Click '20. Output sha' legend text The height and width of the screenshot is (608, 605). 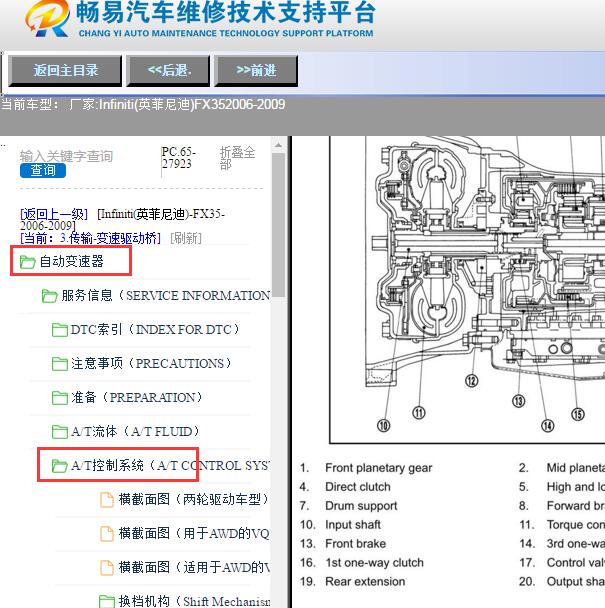pyautogui.click(x=562, y=582)
